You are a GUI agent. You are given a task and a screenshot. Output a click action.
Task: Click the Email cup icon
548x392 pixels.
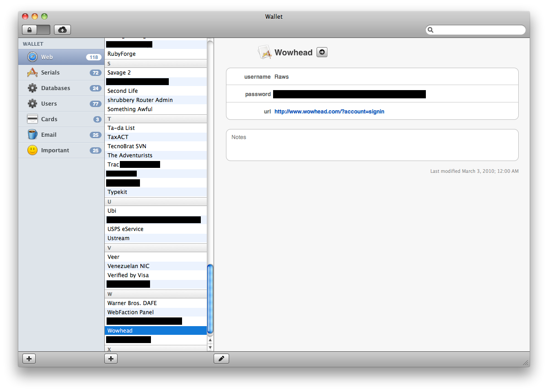[32, 134]
